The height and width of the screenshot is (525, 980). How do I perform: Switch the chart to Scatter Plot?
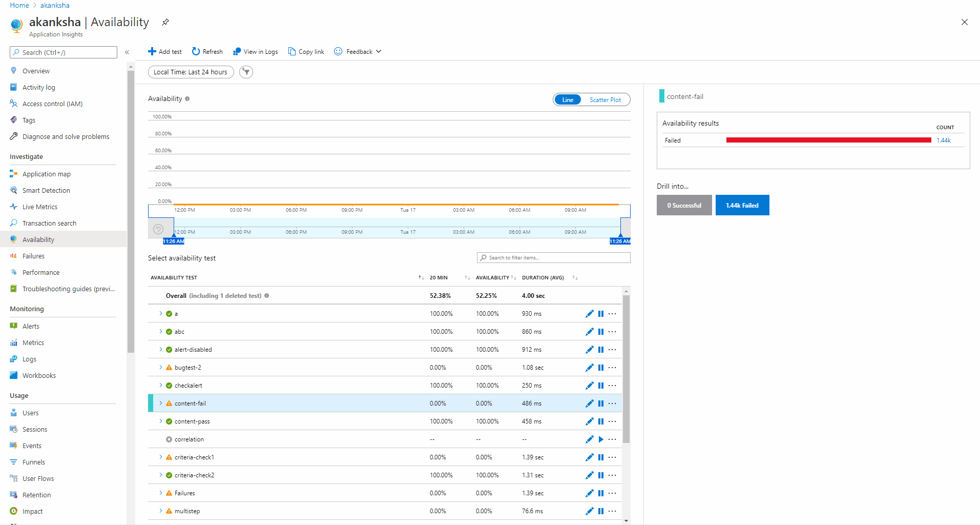pyautogui.click(x=606, y=99)
